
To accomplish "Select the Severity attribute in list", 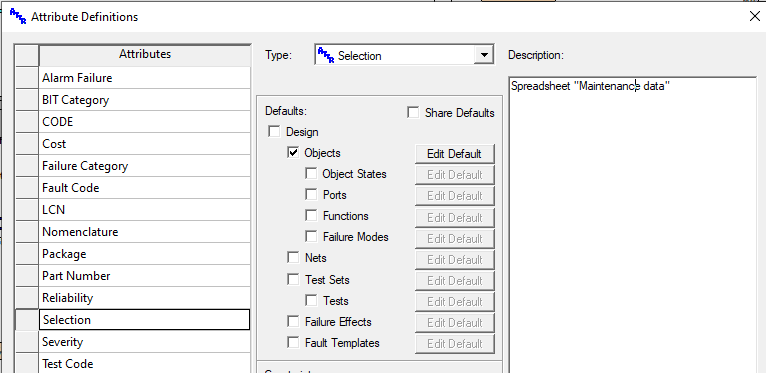I will pos(145,342).
